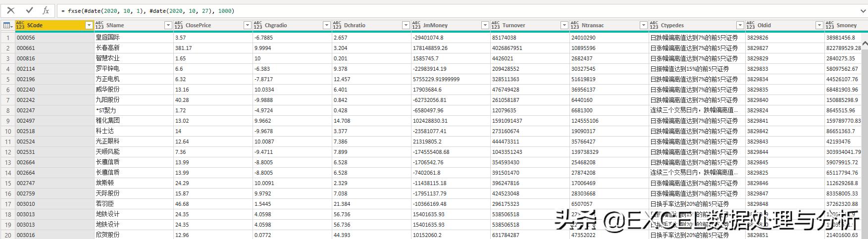Change data type icon of Chgradio column
868x239 pixels.
258,25
